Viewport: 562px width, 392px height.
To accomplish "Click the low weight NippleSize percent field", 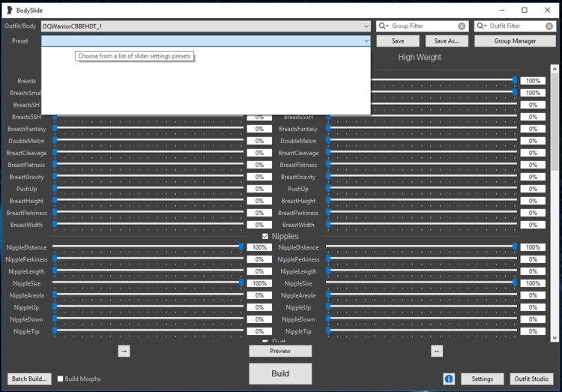I will pyautogui.click(x=259, y=283).
